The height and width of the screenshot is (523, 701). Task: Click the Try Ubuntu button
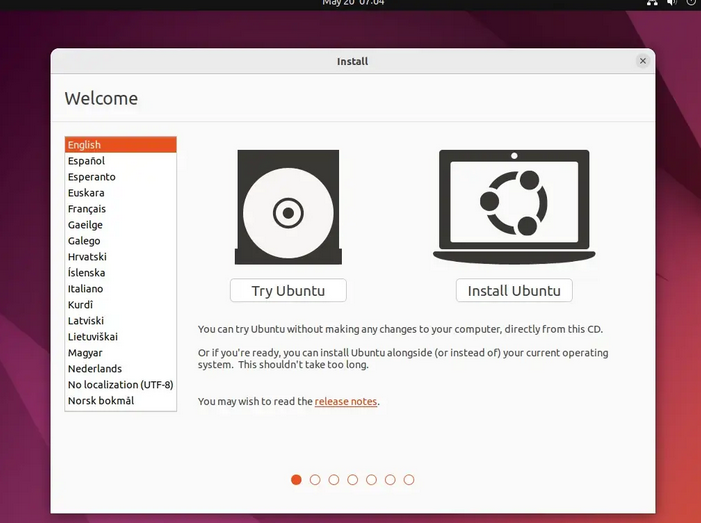coord(288,291)
